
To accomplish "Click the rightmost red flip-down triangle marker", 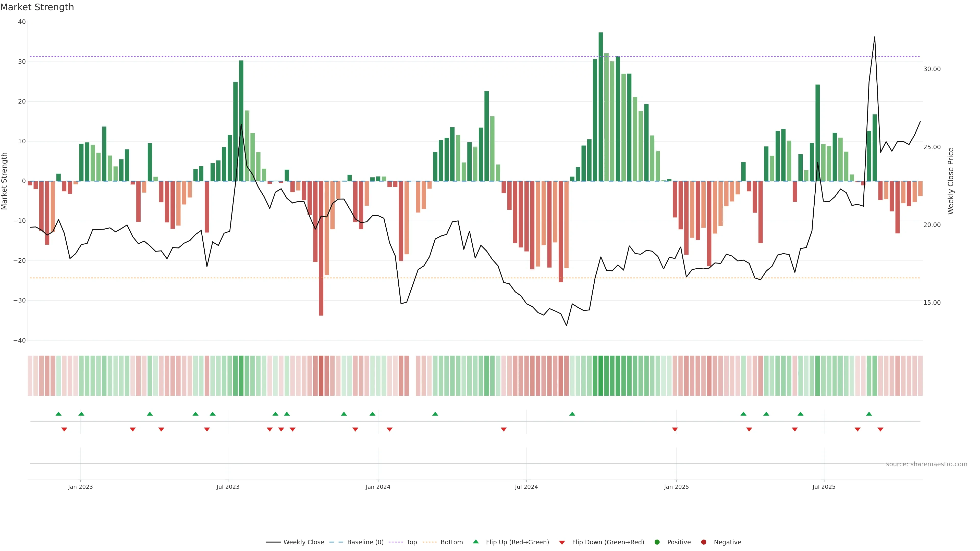I will pos(880,429).
